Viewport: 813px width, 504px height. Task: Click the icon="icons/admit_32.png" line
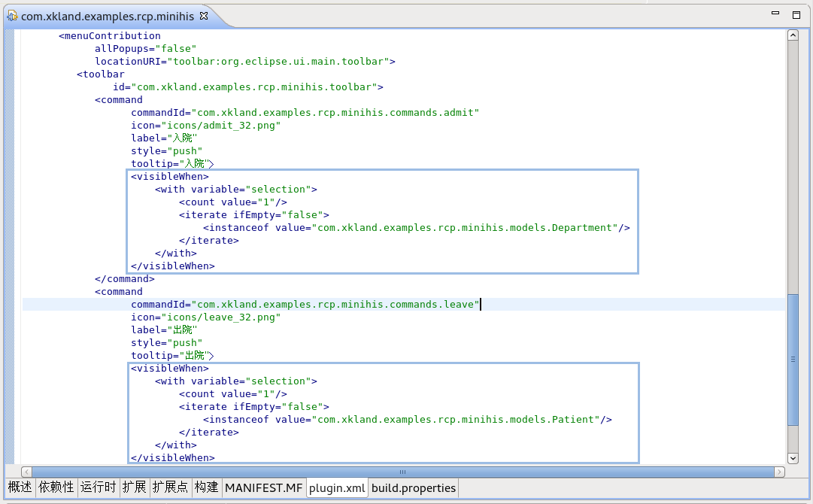[205, 126]
